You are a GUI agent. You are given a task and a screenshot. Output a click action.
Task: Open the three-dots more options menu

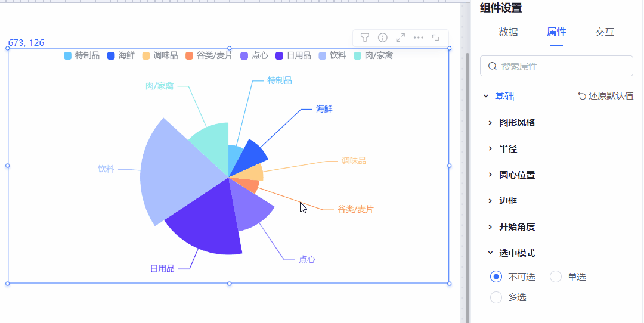418,38
